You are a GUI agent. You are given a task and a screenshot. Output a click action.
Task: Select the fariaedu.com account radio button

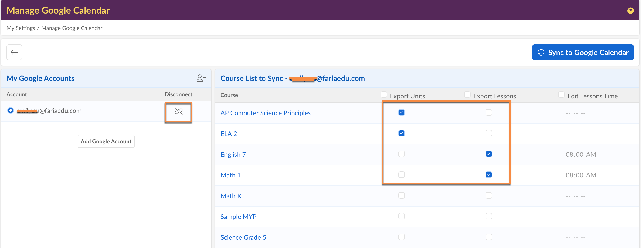tap(11, 110)
